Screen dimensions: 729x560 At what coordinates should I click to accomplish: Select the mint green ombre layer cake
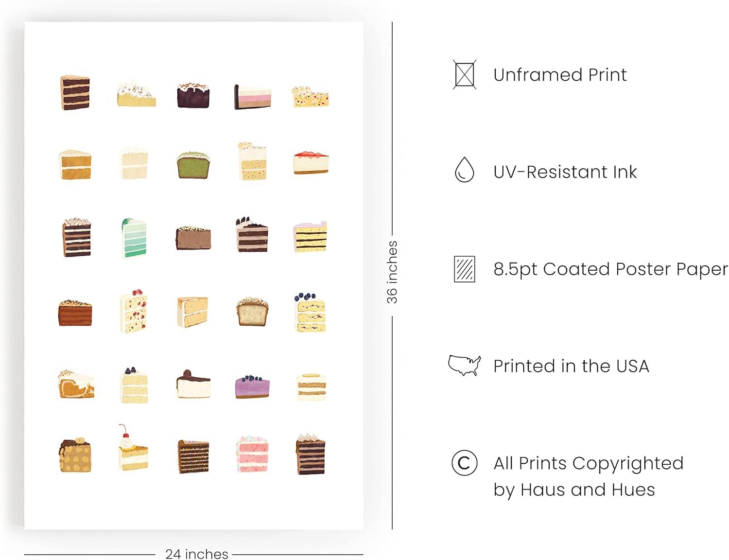click(x=133, y=238)
